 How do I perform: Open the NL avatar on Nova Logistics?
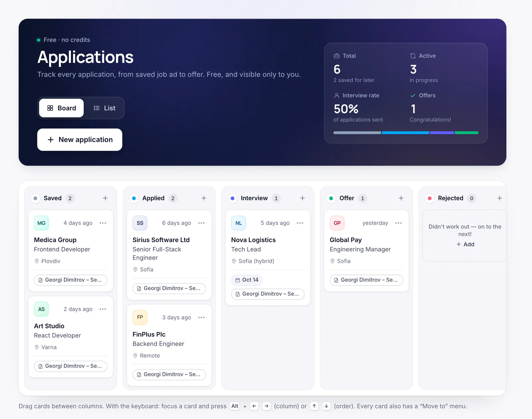(239, 223)
